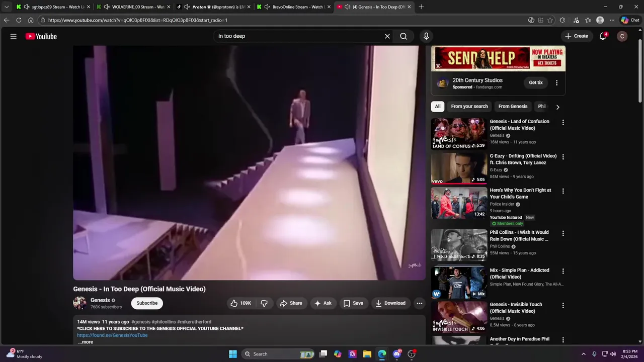Dislike the video with thumbs down

tap(264, 303)
